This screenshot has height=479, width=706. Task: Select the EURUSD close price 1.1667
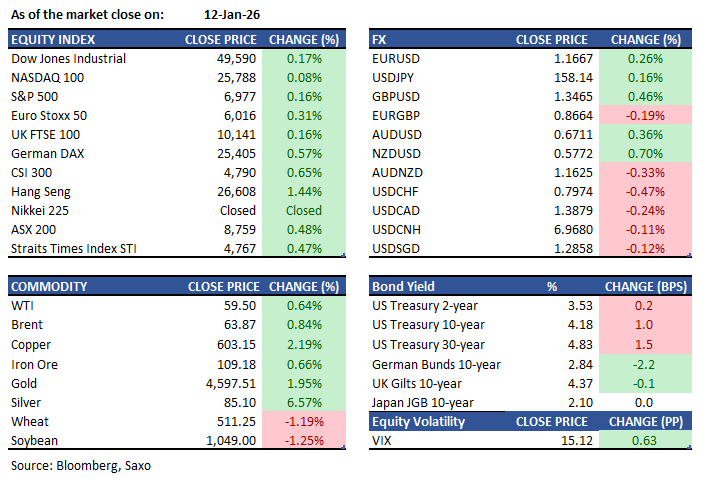click(x=555, y=59)
